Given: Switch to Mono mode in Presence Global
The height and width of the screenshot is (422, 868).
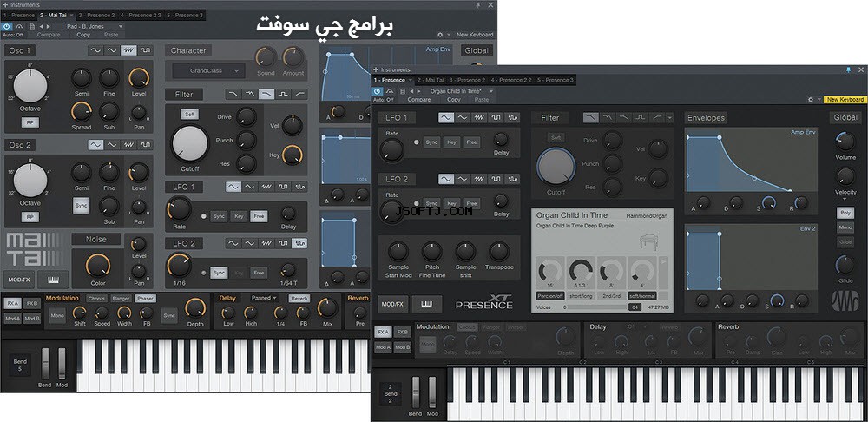Looking at the screenshot, I should 845,227.
